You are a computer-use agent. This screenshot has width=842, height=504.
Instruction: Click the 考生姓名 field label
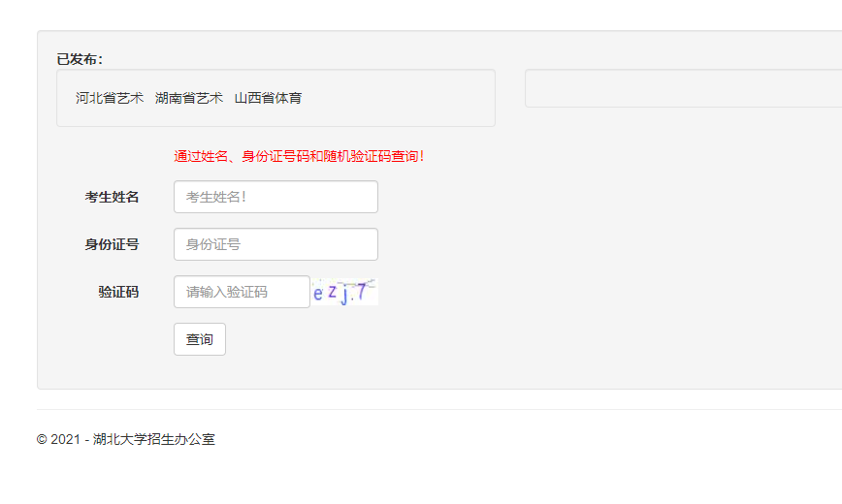click(x=112, y=197)
